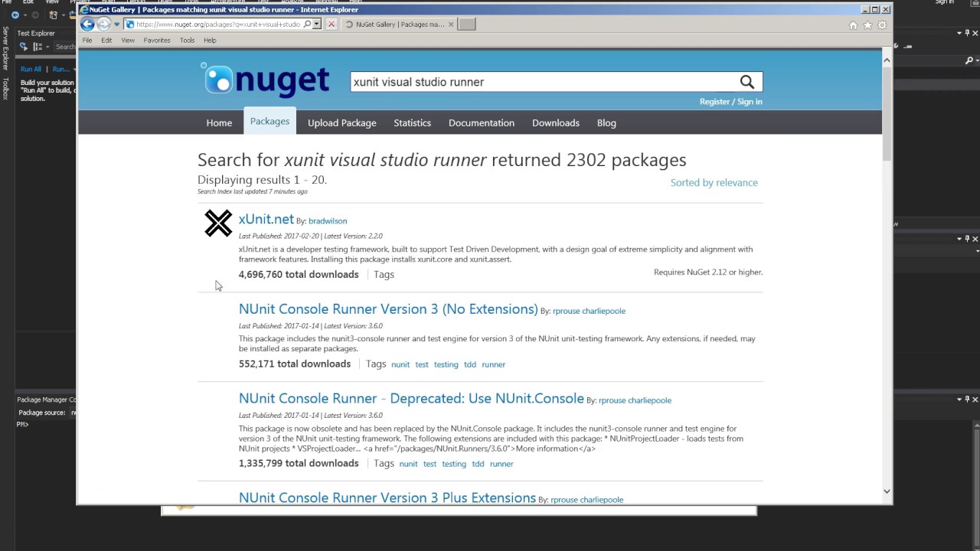Open the Register / Sign in link
Screen dimensions: 980x551
coord(730,101)
